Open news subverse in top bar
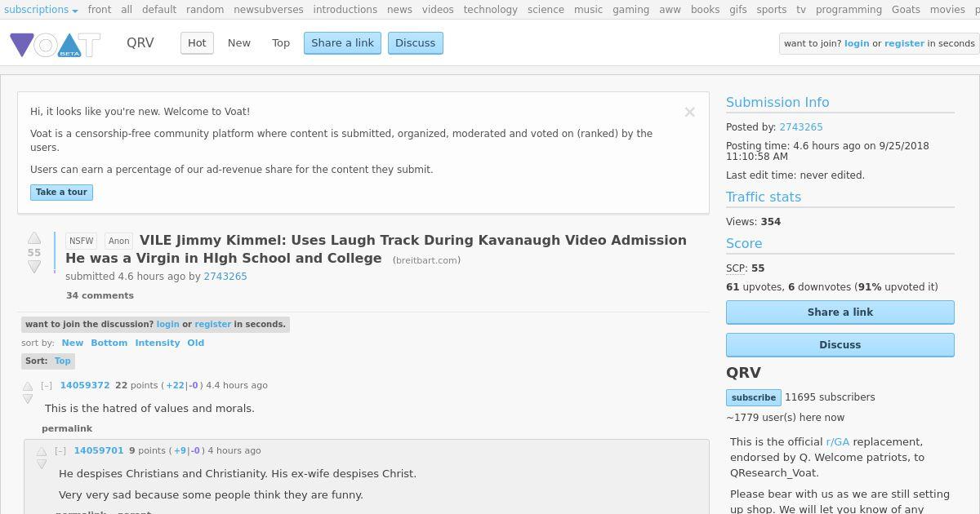 click(x=399, y=10)
